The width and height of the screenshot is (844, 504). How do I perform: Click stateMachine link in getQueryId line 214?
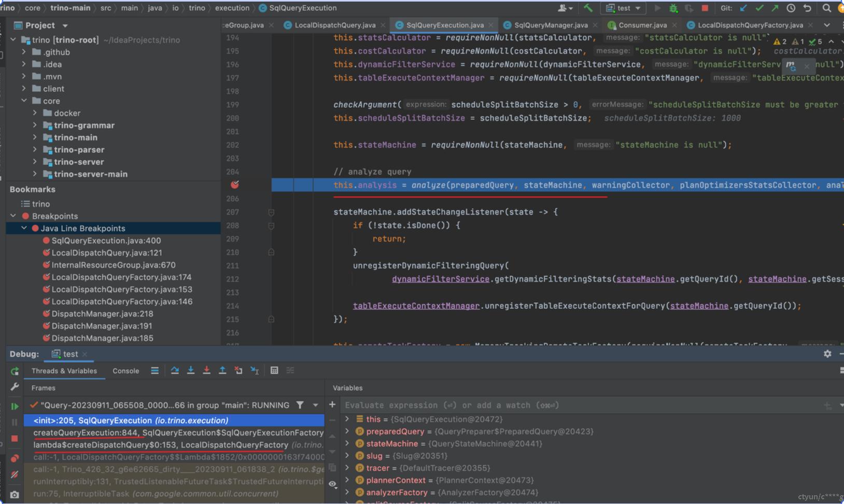699,306
